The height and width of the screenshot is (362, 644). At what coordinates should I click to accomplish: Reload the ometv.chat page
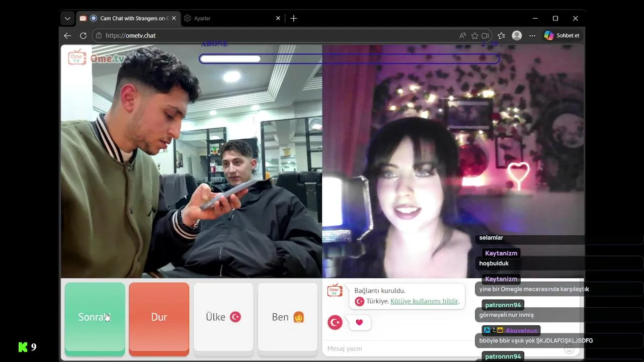[84, 36]
